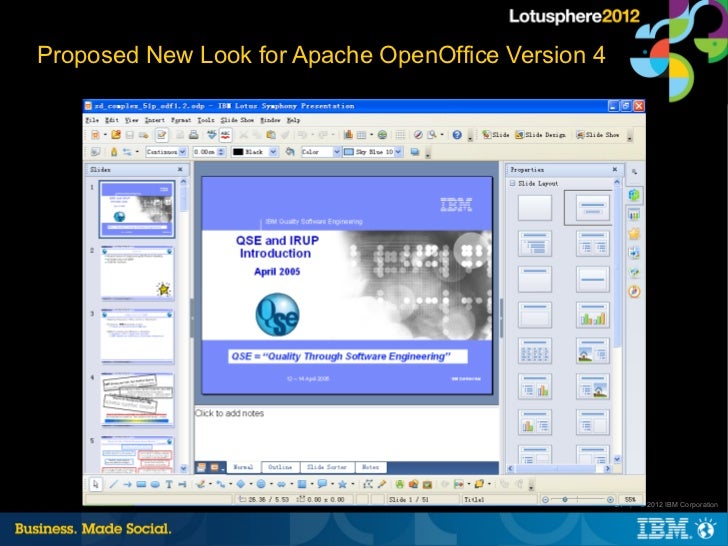The height and width of the screenshot is (546, 728).
Task: Open the Help menu
Action: click(293, 120)
